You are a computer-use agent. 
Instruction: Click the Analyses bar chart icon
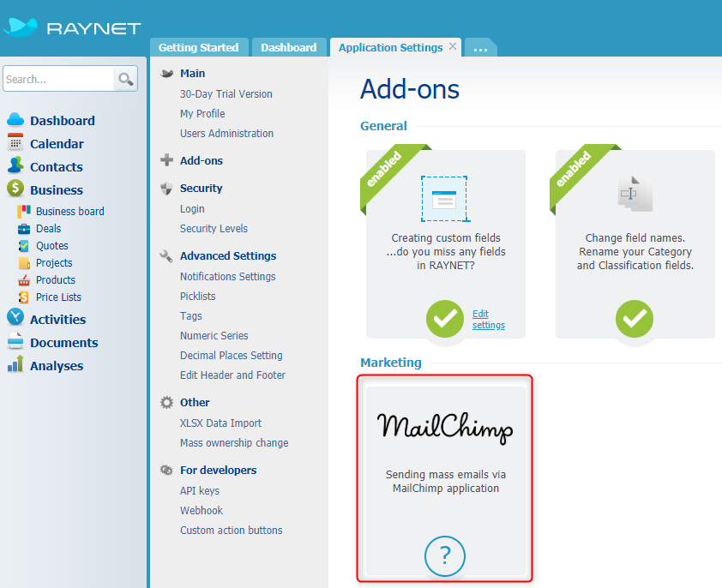tap(15, 363)
